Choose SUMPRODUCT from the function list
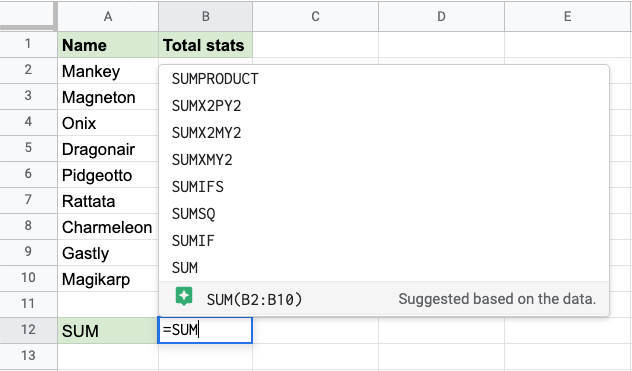 (384, 79)
